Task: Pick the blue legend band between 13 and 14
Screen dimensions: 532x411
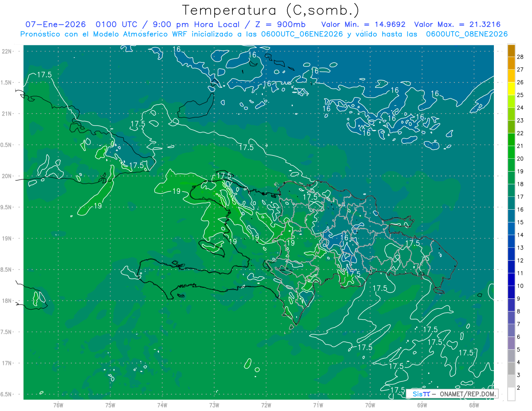Action: click(511, 242)
